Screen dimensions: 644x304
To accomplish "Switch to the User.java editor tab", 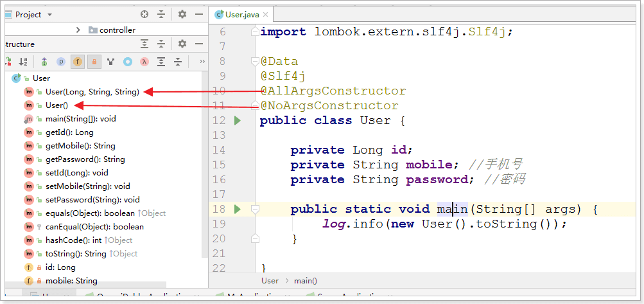I will tap(242, 14).
